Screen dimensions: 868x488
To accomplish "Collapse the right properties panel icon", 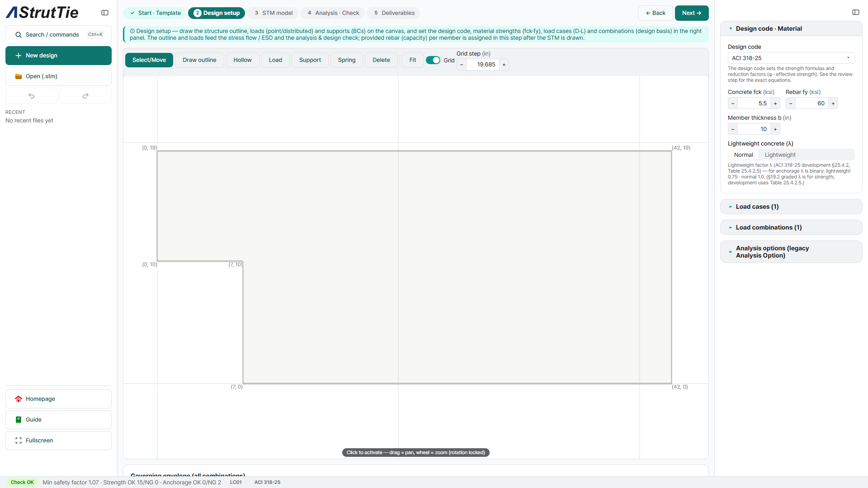I will pos(856,12).
